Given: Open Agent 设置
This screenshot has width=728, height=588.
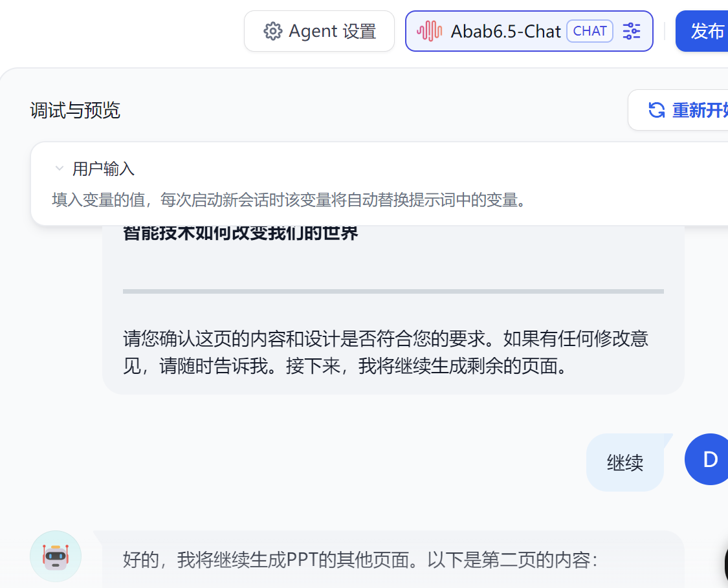Looking at the screenshot, I should tap(319, 30).
